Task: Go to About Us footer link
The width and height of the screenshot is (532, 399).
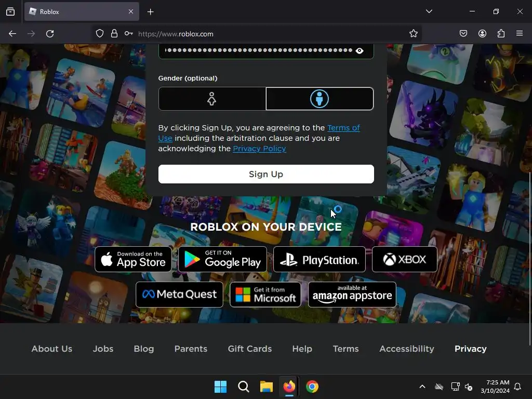Action: coord(52,349)
